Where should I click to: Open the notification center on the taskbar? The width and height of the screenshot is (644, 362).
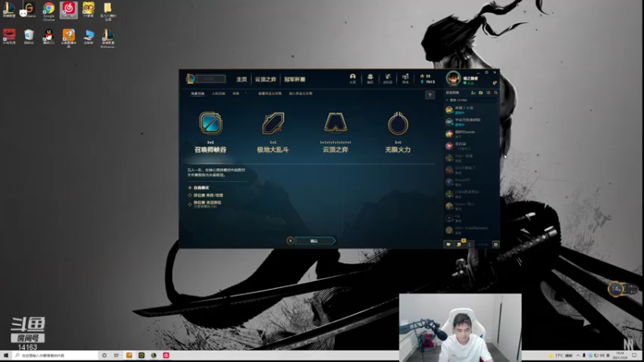pos(635,356)
